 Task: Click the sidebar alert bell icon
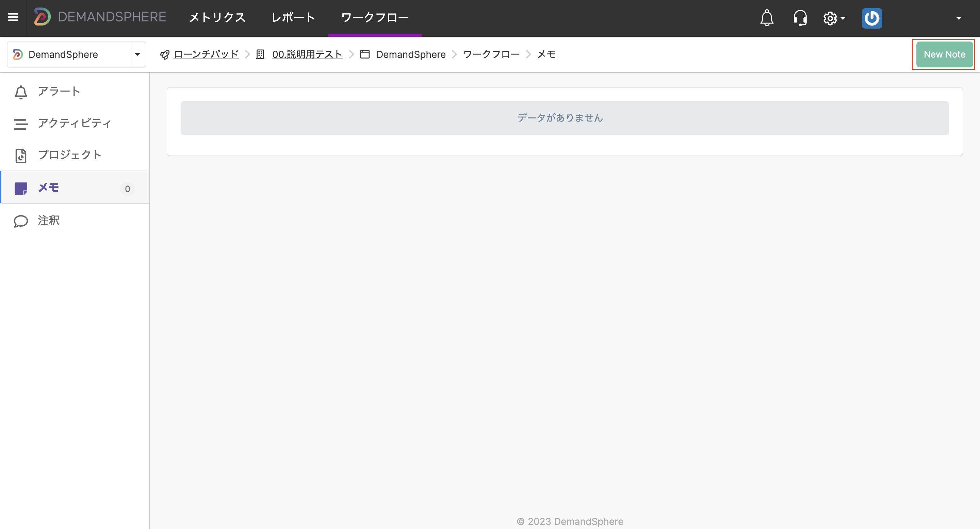pos(20,92)
